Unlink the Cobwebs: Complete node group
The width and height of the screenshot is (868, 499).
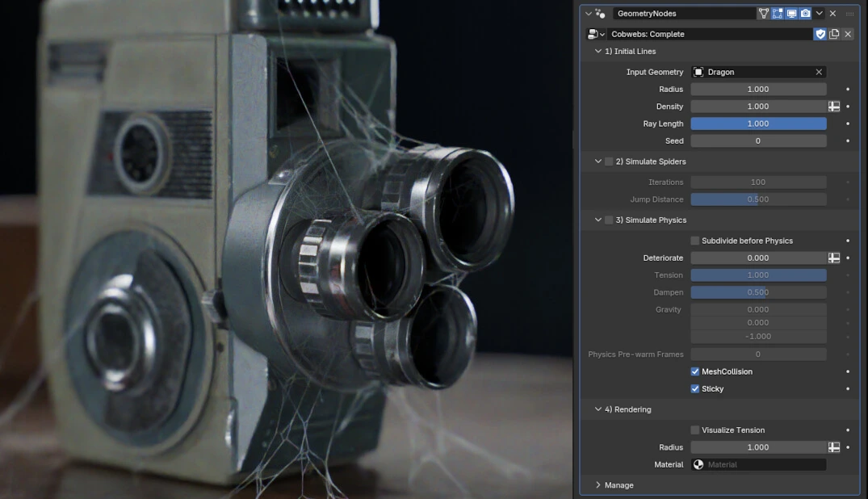point(848,35)
